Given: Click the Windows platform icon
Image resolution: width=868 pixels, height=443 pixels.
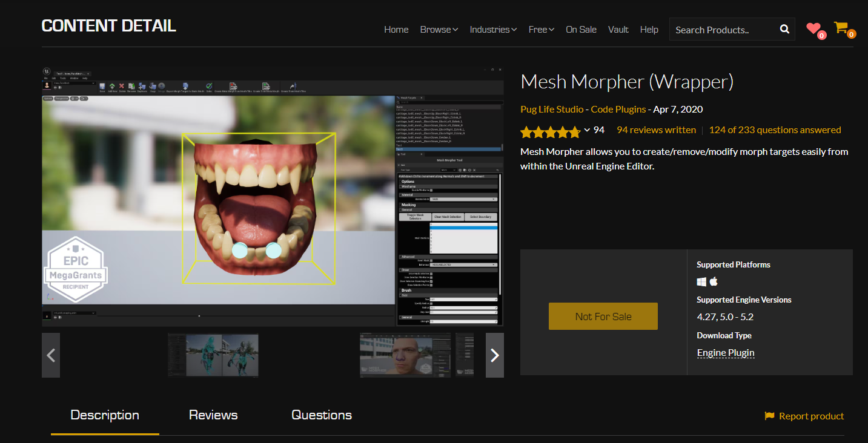Looking at the screenshot, I should [x=701, y=281].
